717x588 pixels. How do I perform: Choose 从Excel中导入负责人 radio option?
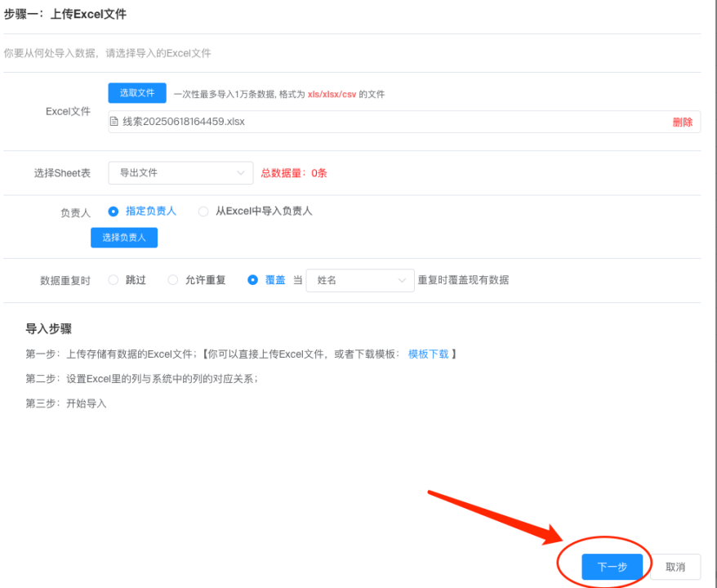[203, 211]
